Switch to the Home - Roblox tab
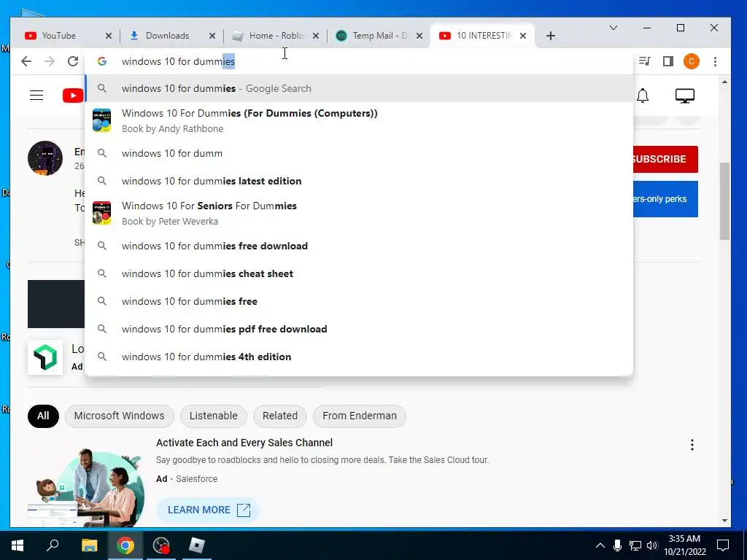 (275, 36)
